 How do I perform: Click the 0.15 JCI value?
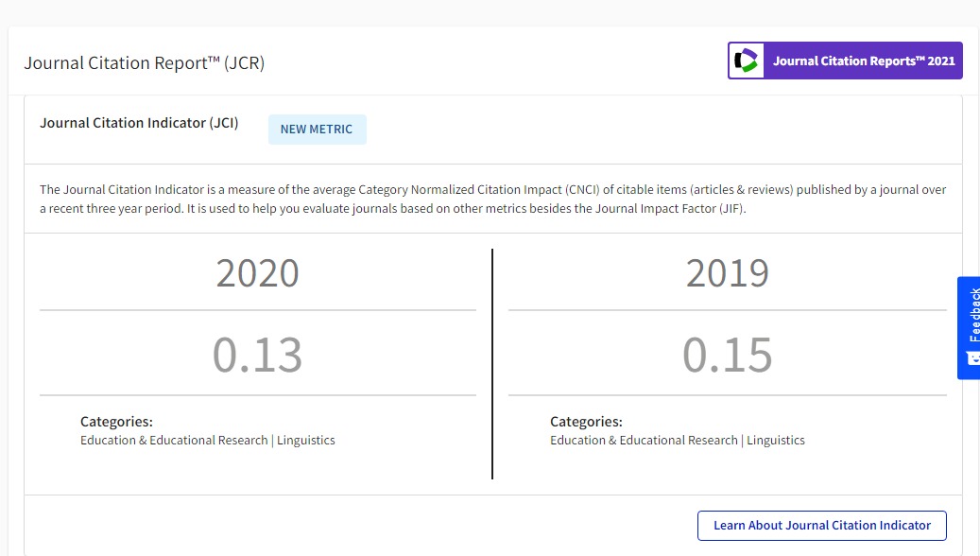click(x=728, y=355)
